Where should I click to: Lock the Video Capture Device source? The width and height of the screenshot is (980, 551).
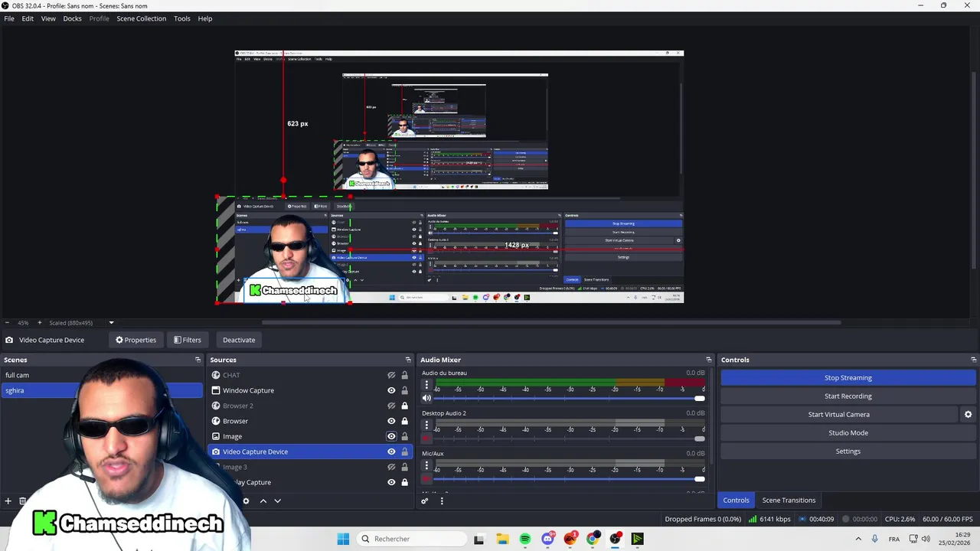coord(404,452)
